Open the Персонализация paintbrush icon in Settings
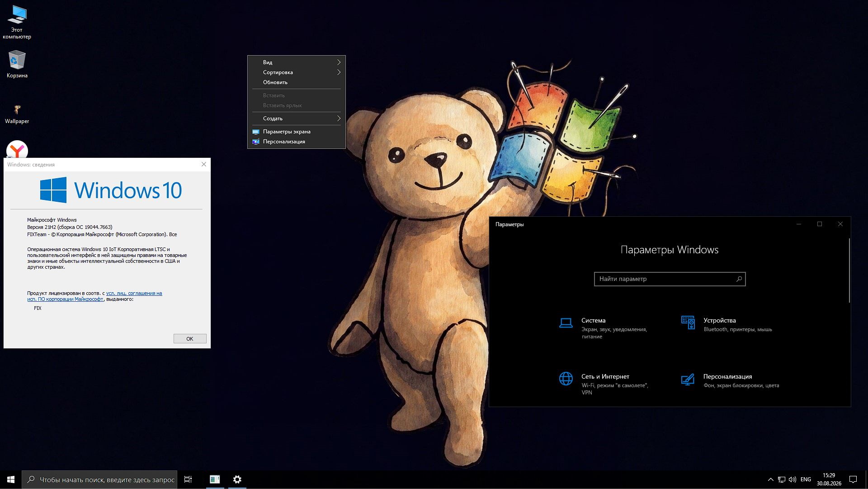 (x=688, y=379)
